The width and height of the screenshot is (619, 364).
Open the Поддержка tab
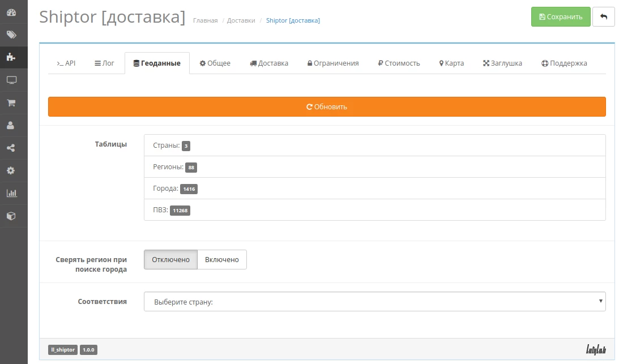(563, 63)
